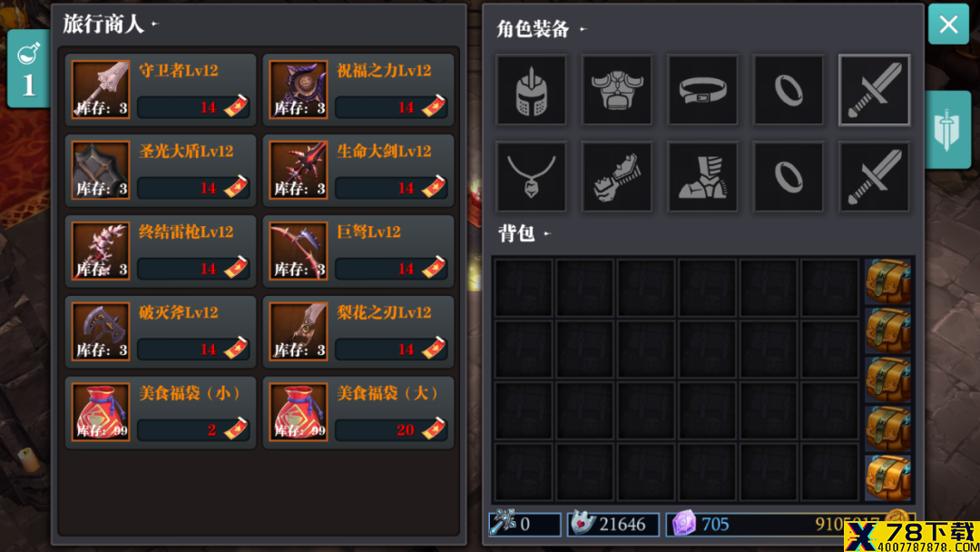Open the sword-and-shield side tab

[x=947, y=130]
